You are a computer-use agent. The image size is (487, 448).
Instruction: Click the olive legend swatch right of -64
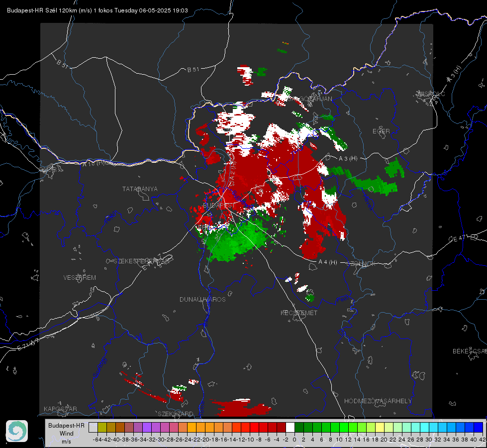coord(102,427)
